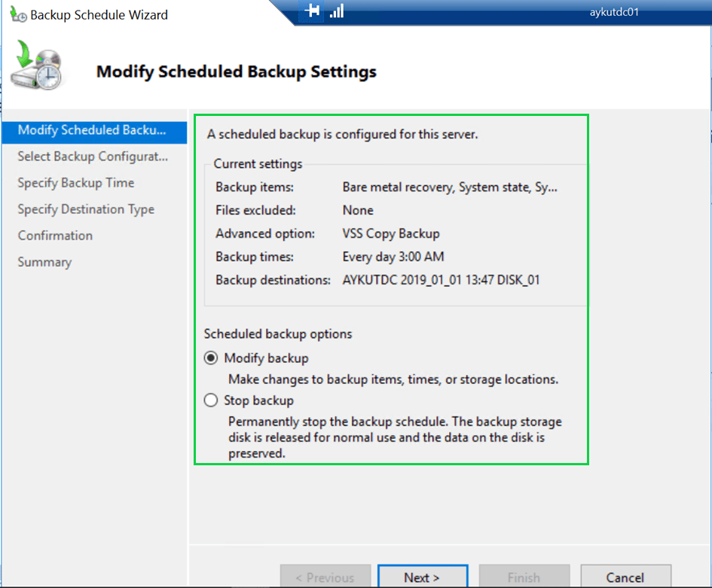Click the Previous button
The image size is (712, 588).
(325, 577)
